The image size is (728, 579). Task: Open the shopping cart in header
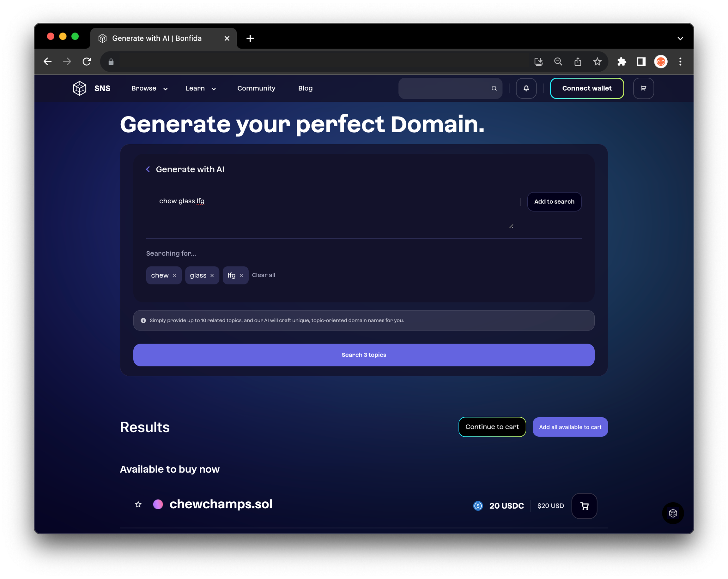coord(643,88)
